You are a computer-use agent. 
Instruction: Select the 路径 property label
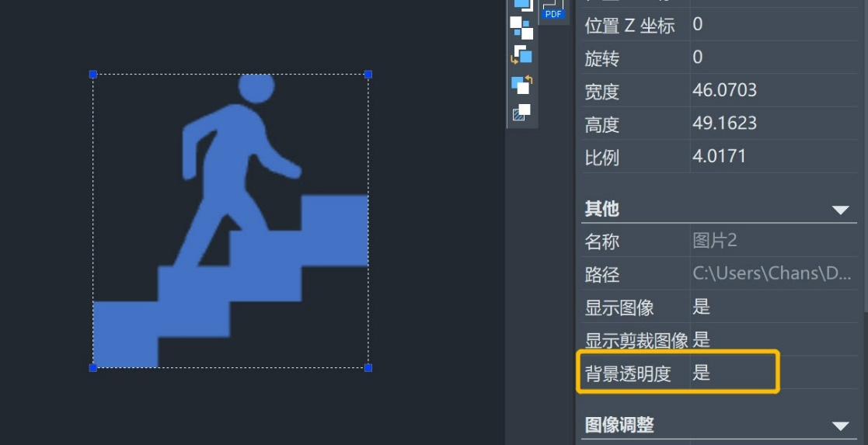click(601, 274)
